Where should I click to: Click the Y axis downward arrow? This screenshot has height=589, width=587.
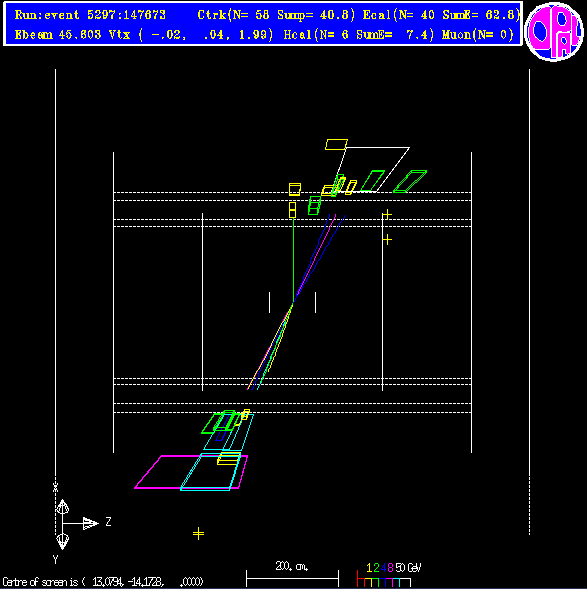point(62,541)
